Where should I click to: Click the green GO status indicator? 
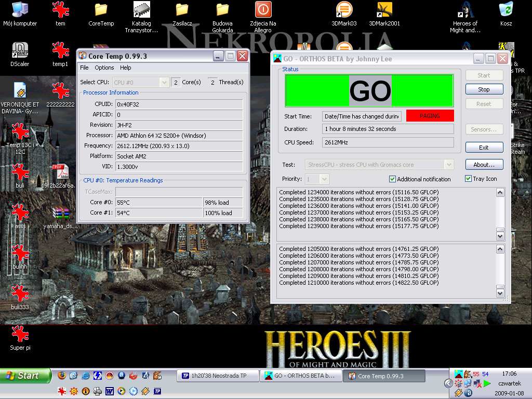tap(369, 90)
